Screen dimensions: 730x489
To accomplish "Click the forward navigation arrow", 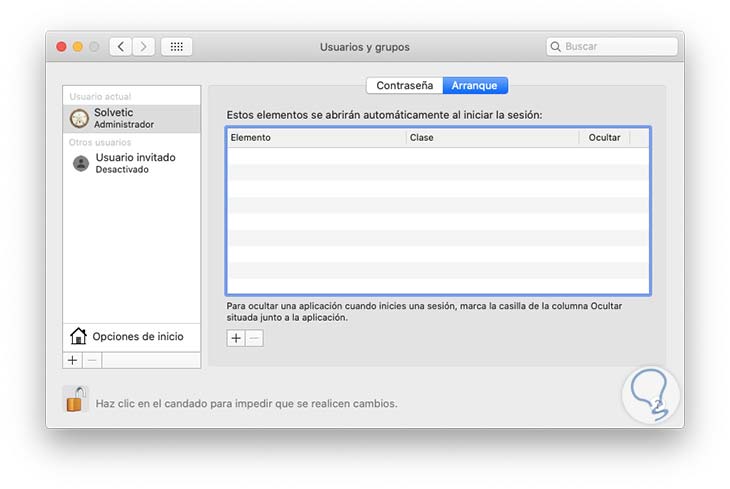I will [x=143, y=47].
